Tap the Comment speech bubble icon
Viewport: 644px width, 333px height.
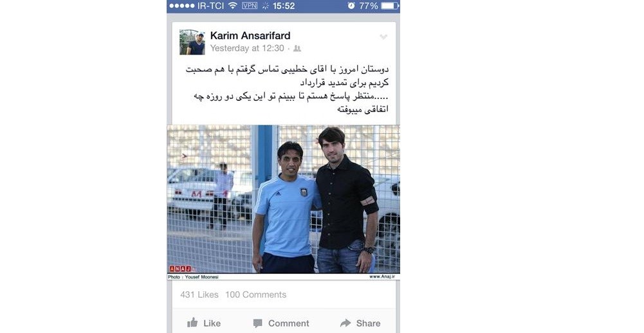257,323
